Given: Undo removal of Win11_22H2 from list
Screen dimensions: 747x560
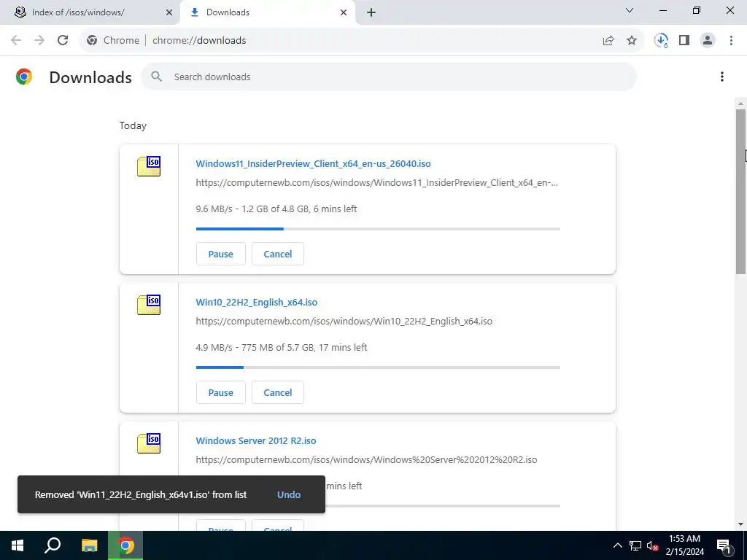Looking at the screenshot, I should [x=289, y=495].
